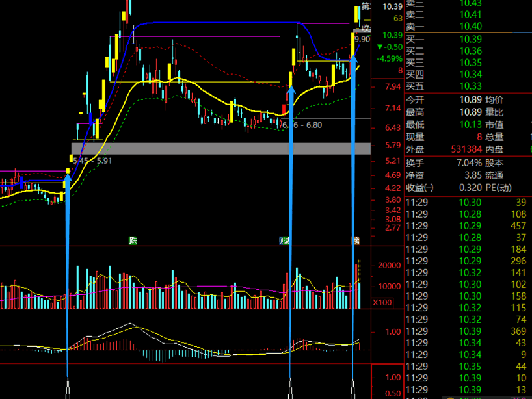The height and width of the screenshot is (399, 532).
Task: Click the range label ending in 6.80
Action: point(302,125)
